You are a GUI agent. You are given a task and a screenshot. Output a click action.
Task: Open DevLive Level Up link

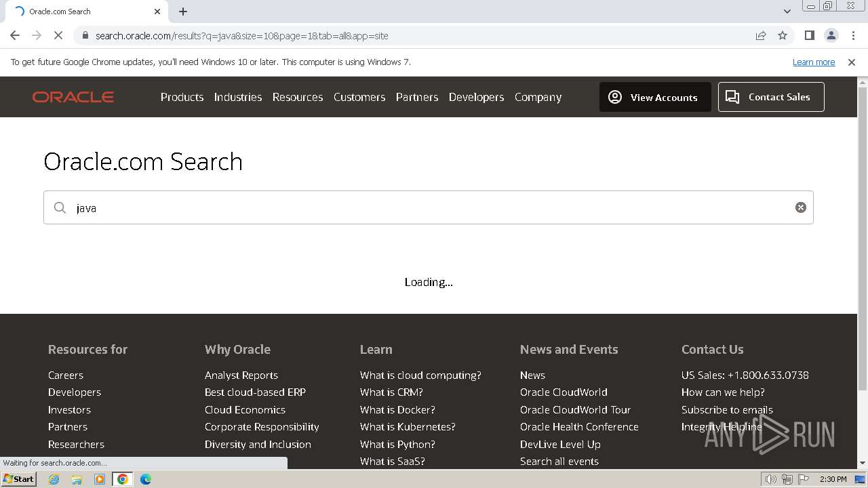point(560,444)
